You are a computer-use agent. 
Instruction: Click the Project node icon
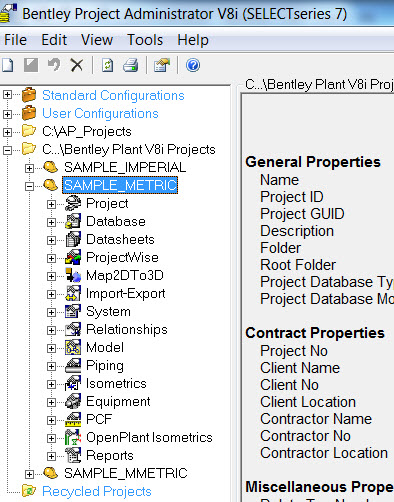pos(73,203)
